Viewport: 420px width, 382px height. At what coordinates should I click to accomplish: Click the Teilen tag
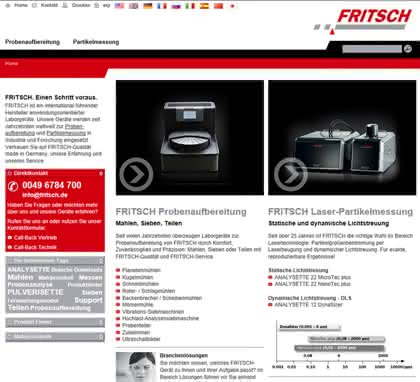pyautogui.click(x=18, y=308)
